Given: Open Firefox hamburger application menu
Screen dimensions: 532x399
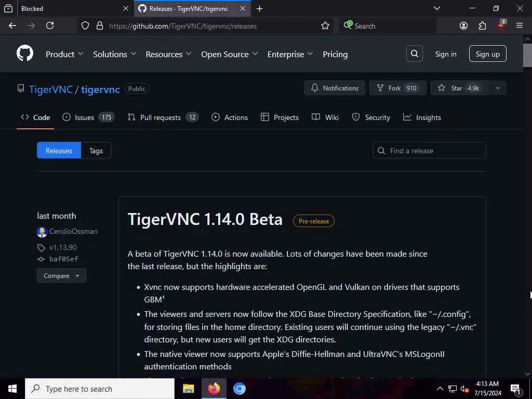Looking at the screenshot, I should [x=520, y=25].
